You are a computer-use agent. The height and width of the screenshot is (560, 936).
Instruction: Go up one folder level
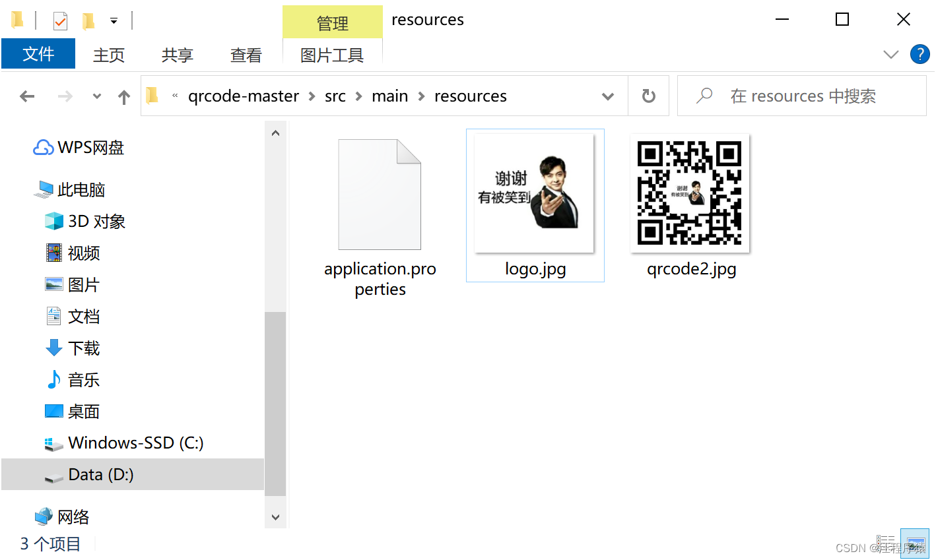tap(124, 97)
